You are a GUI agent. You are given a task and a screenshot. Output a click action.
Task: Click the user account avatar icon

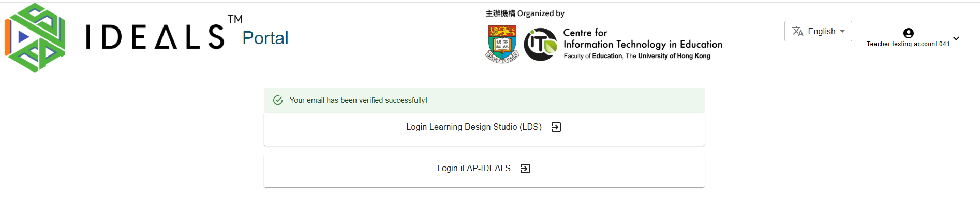click(x=908, y=33)
